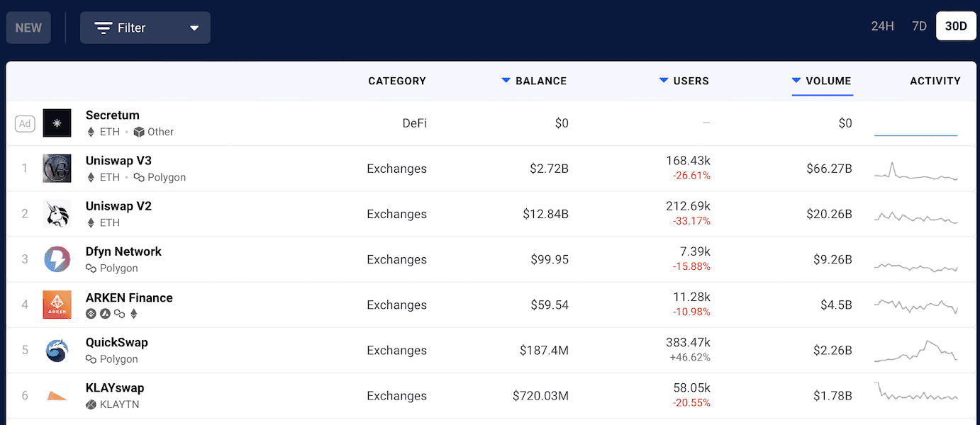Click the Uniswap V2 unicorn logo
This screenshot has height=425, width=980.
57,214
